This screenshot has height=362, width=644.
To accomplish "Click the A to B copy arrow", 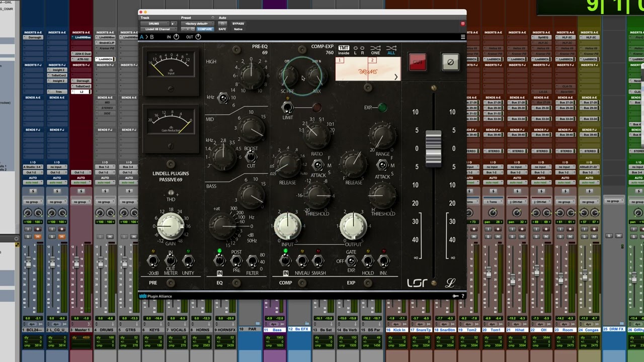I will [146, 37].
